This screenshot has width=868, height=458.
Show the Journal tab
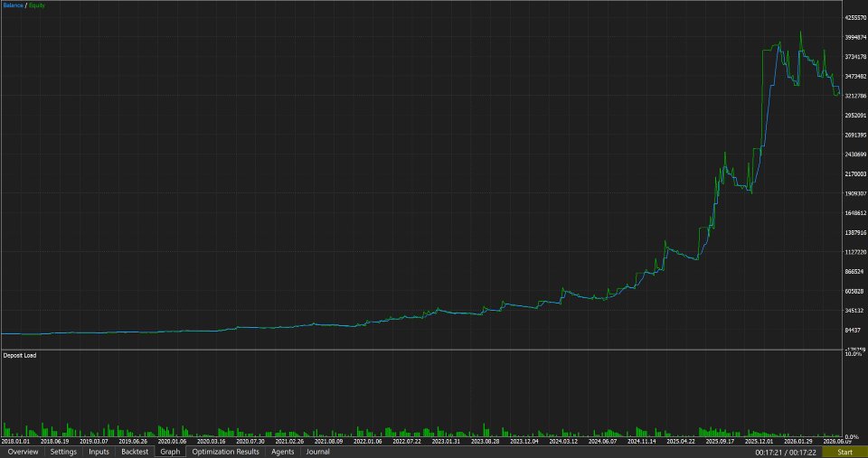pos(317,452)
